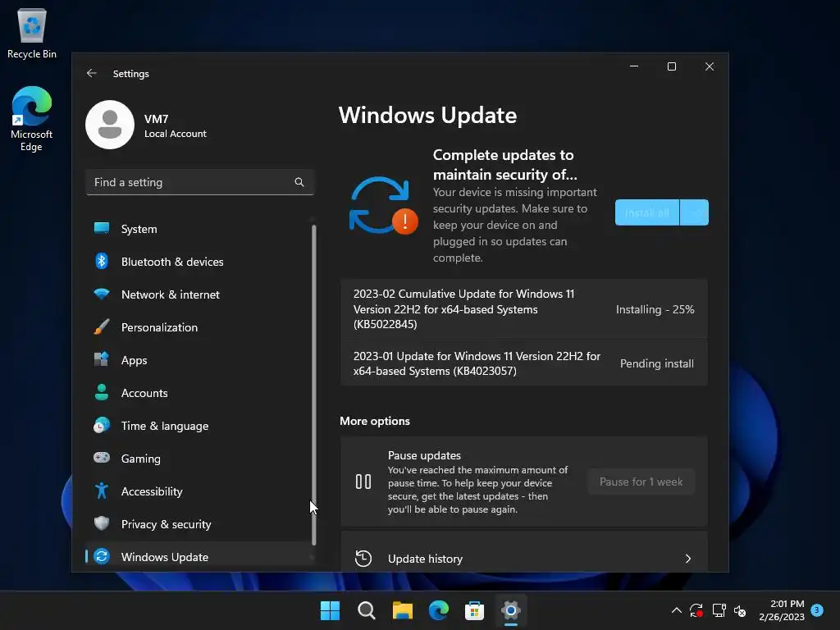The width and height of the screenshot is (840, 630).
Task: Select Apps in the sidebar
Action: (x=199, y=360)
